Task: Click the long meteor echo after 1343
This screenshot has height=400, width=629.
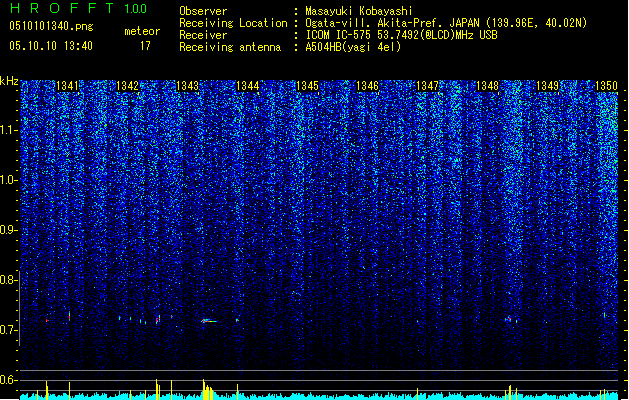Action: coord(209,321)
